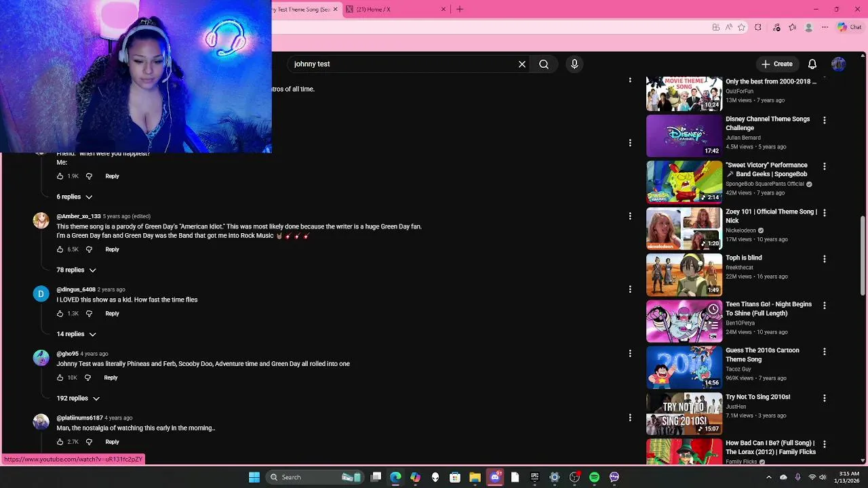Click the Create button
Screen dimensions: 868x488
tap(776, 64)
